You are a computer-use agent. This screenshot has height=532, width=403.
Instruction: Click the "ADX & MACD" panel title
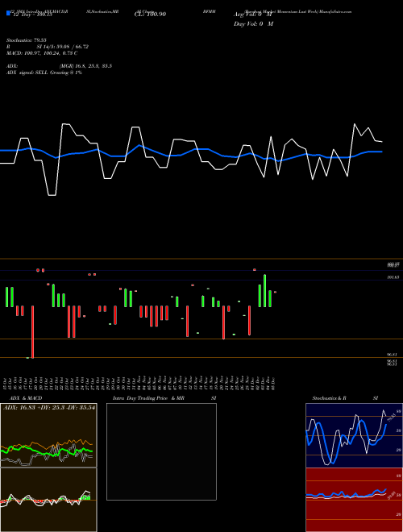click(x=26, y=398)
